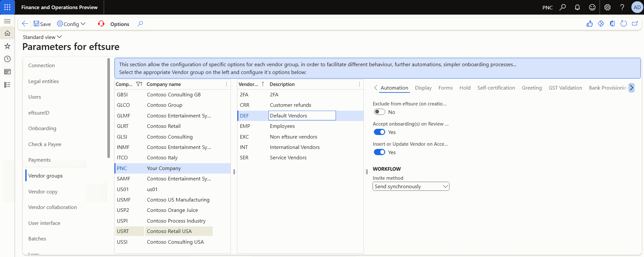Go to the Home icon in sidebar

tap(7, 33)
